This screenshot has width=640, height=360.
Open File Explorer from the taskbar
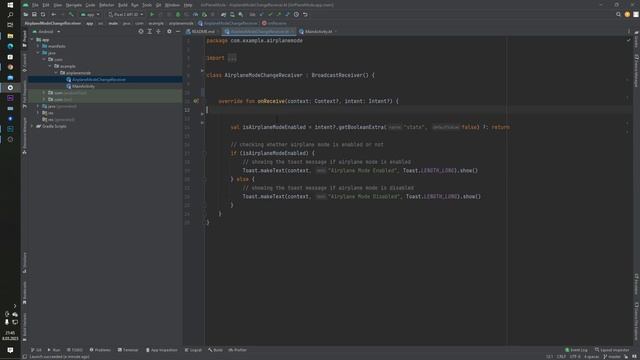[x=10, y=36]
